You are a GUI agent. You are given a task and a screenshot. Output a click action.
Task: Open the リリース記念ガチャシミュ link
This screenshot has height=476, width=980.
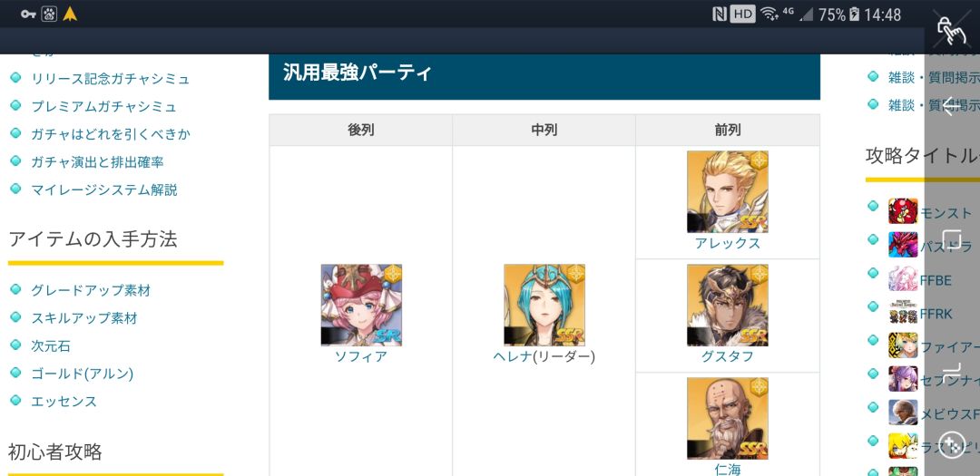(111, 79)
